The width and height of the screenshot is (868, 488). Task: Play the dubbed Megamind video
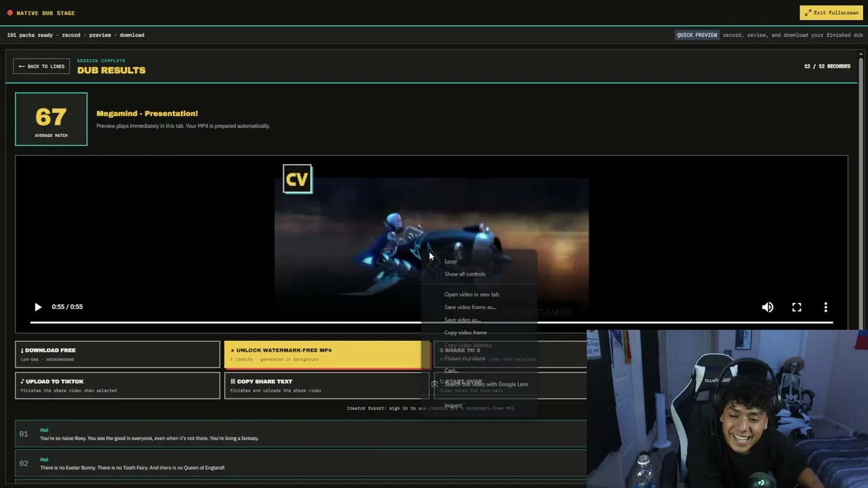click(x=38, y=307)
